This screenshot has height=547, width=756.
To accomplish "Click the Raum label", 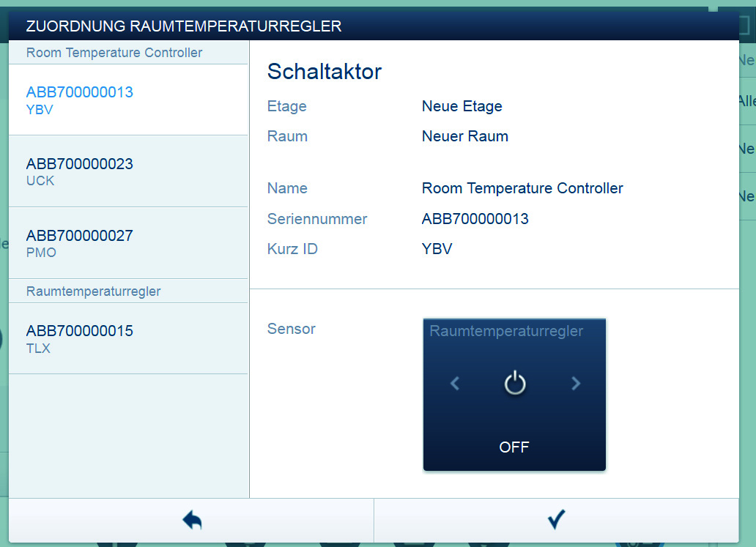I will click(287, 136).
